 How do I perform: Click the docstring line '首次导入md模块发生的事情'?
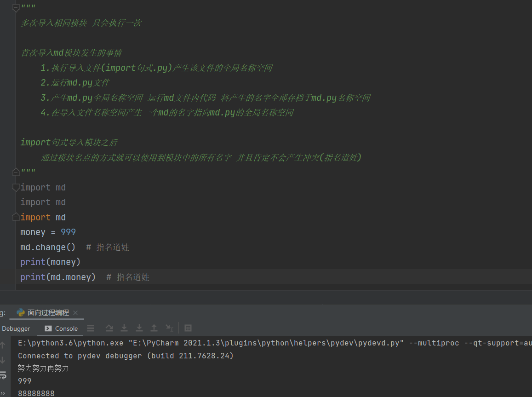tap(71, 52)
